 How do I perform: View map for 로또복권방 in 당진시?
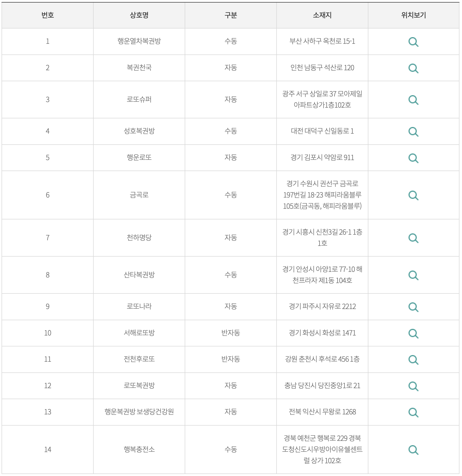pyautogui.click(x=413, y=386)
